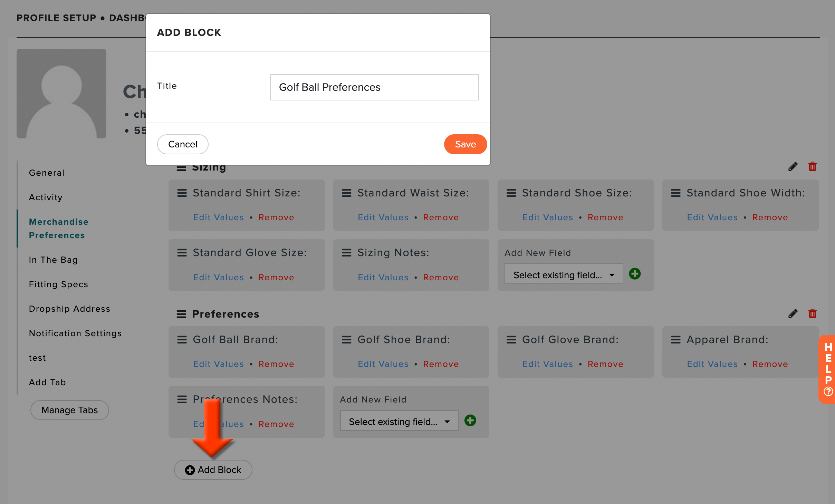Viewport: 835px width, 504px height.
Task: Cancel the Add Block dialog
Action: click(183, 144)
